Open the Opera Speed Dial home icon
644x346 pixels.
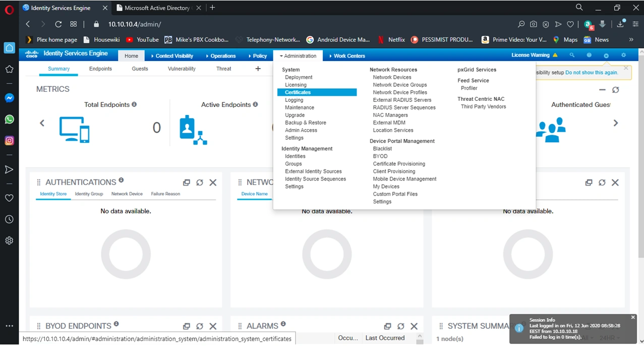click(x=9, y=48)
